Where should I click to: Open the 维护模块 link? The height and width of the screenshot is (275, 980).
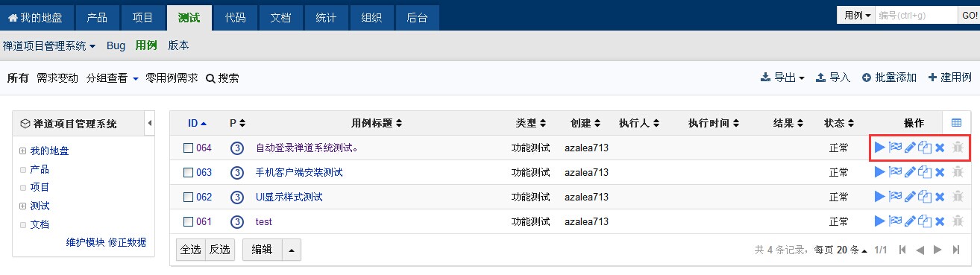point(85,242)
